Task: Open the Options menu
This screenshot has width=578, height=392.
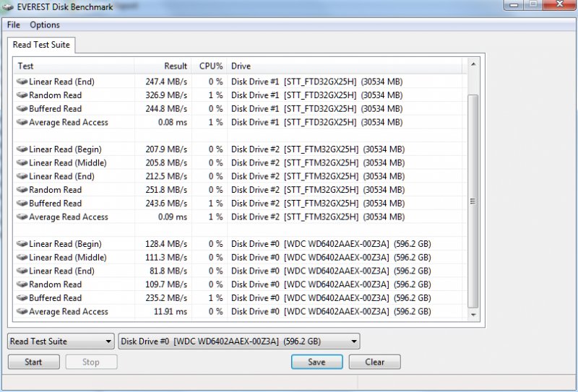Action: [x=45, y=25]
